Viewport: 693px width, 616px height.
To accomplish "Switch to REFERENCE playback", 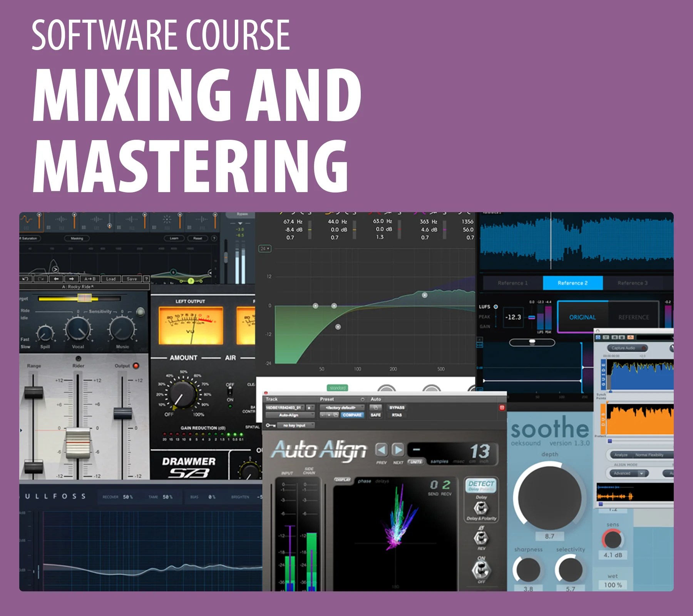I will (634, 317).
